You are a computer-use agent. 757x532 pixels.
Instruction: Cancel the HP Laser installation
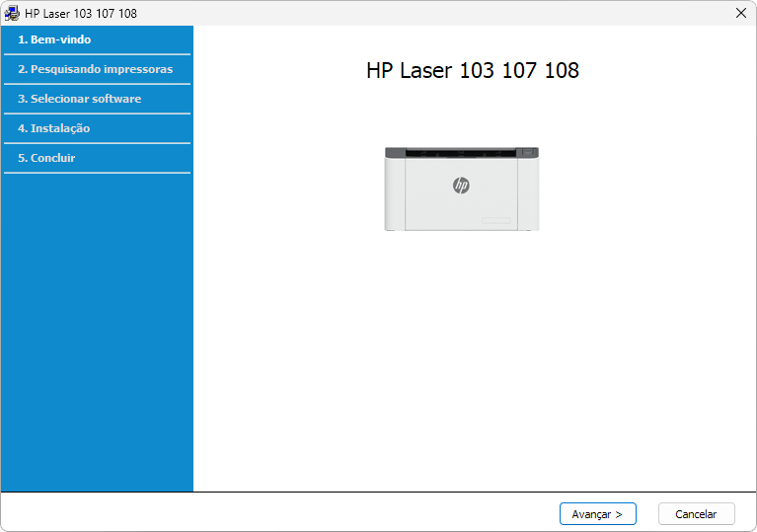[x=696, y=514]
